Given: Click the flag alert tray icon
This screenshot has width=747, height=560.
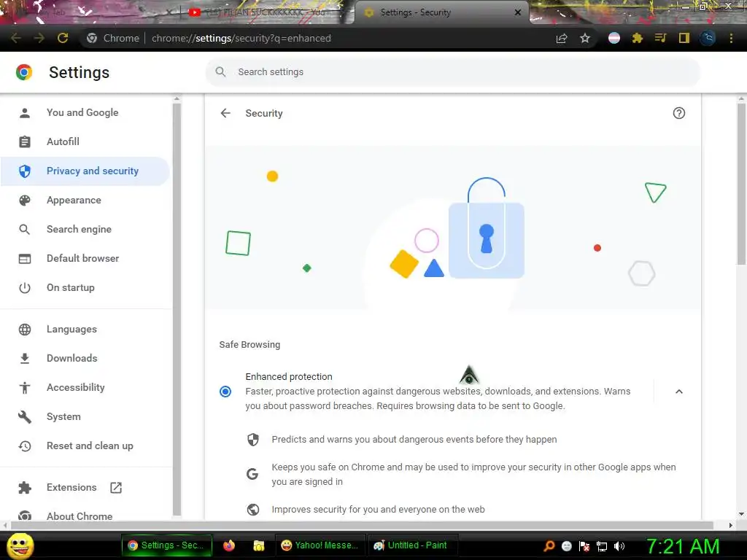Looking at the screenshot, I should [584, 546].
